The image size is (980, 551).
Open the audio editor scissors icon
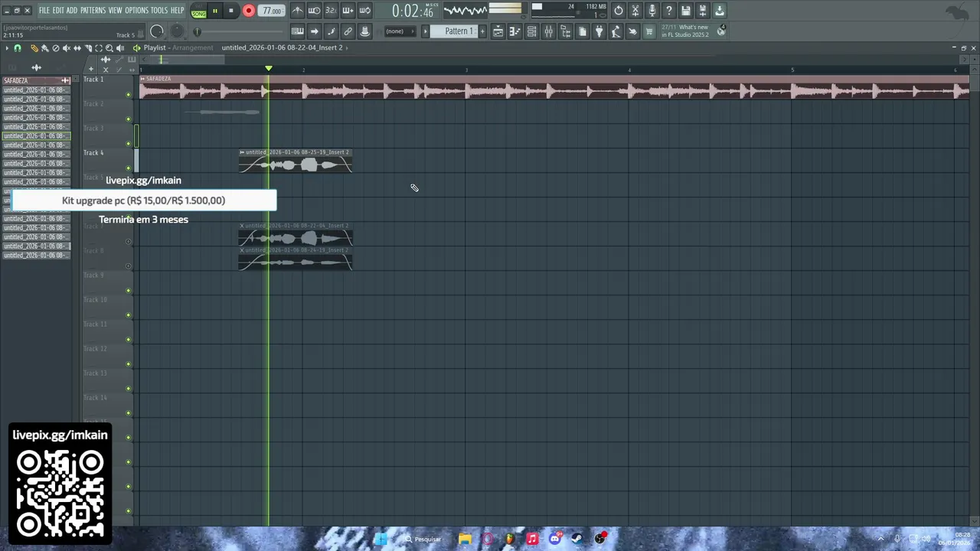(635, 11)
